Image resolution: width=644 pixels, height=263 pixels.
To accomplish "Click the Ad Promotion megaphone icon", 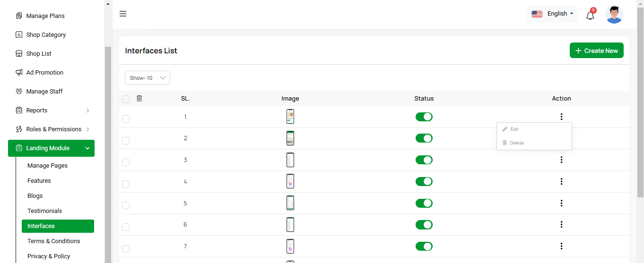I will pos(19,72).
